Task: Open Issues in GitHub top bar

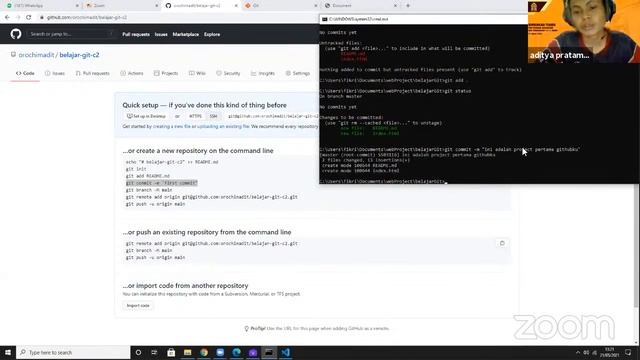Action: click(x=161, y=34)
